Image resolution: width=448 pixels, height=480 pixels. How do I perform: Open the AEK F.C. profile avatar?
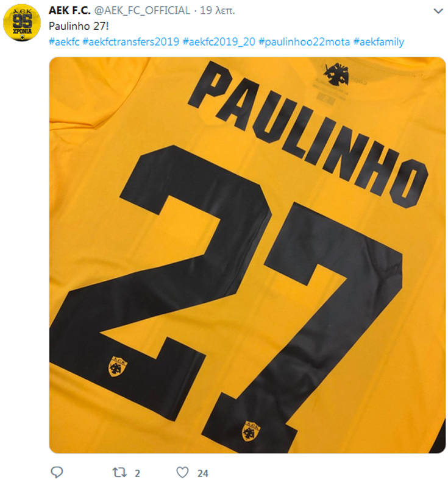pyautogui.click(x=22, y=23)
